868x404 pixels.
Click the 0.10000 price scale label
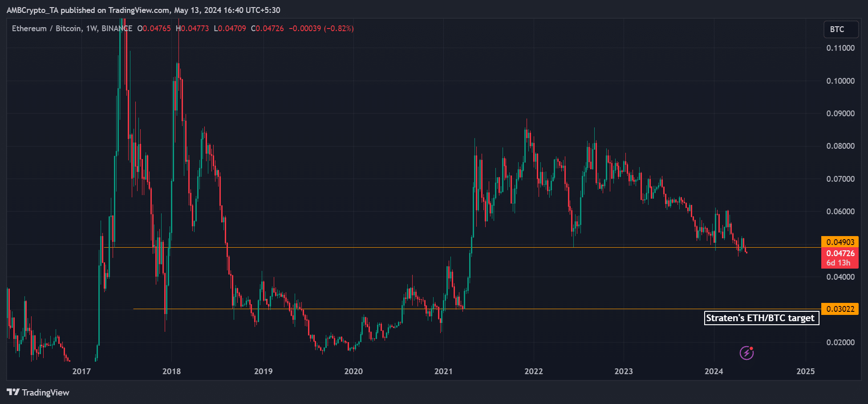coord(840,81)
